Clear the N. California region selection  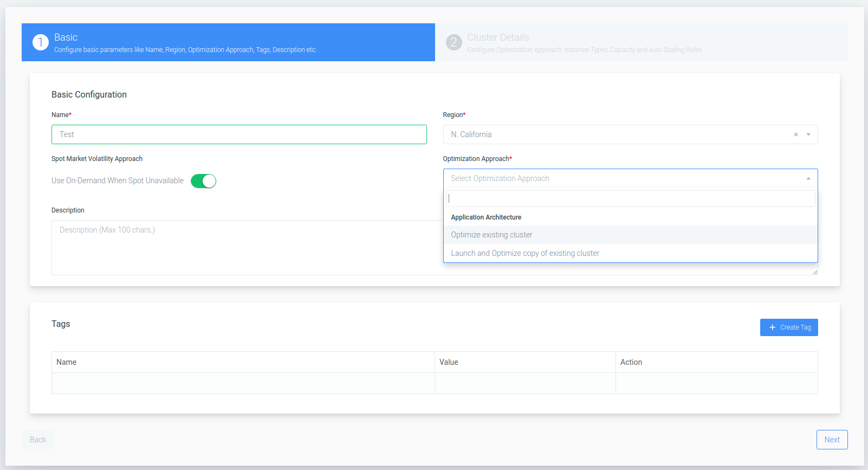coord(796,134)
